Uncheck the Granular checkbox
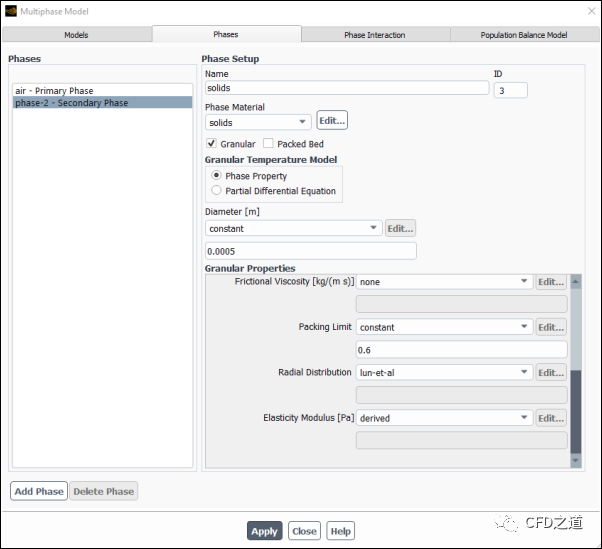Screen dimensions: 602x549 tap(211, 144)
